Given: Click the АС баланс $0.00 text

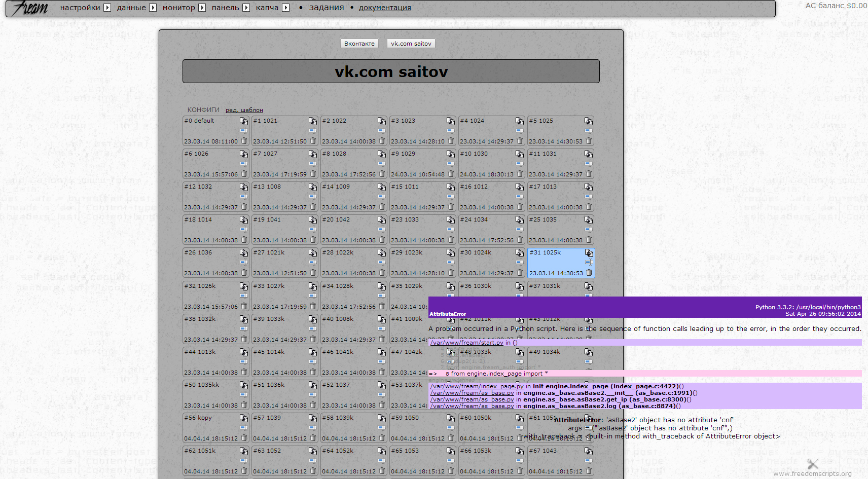Looking at the screenshot, I should (836, 6).
